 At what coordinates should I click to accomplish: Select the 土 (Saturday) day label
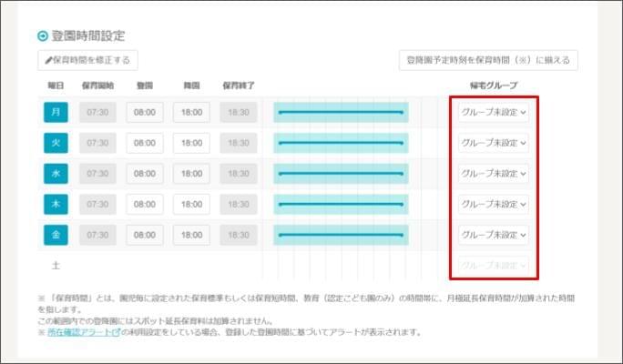click(55, 265)
